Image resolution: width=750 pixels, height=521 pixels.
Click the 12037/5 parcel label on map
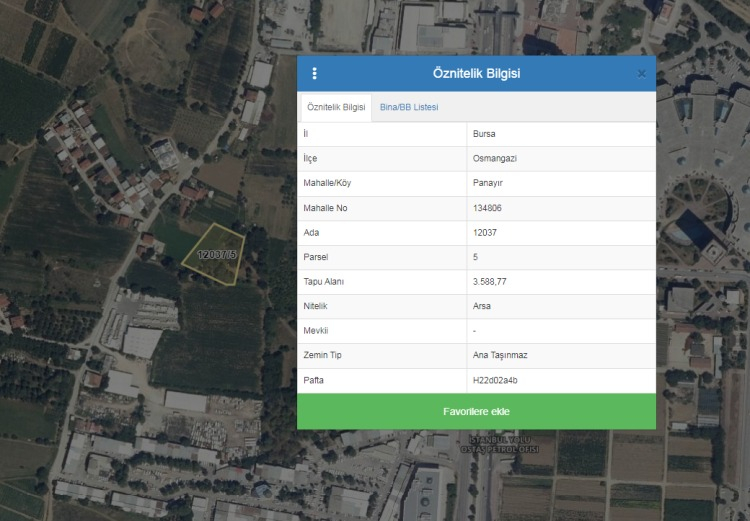click(x=217, y=256)
